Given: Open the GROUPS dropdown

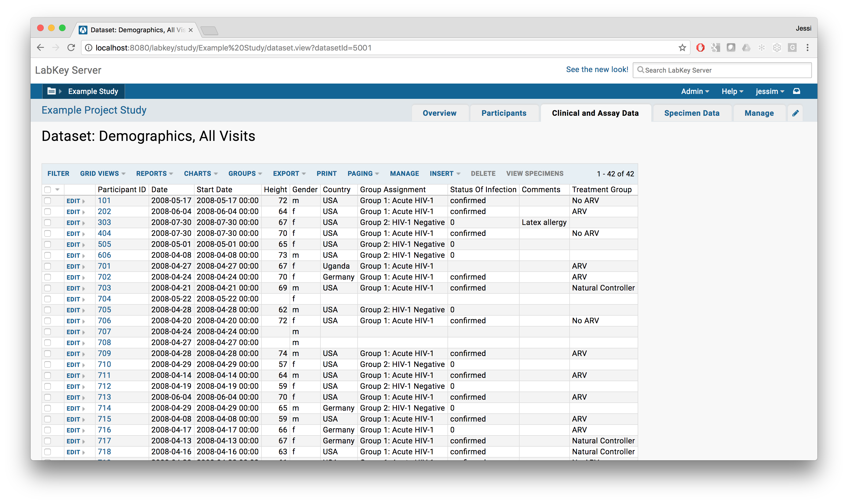Looking at the screenshot, I should tap(245, 174).
